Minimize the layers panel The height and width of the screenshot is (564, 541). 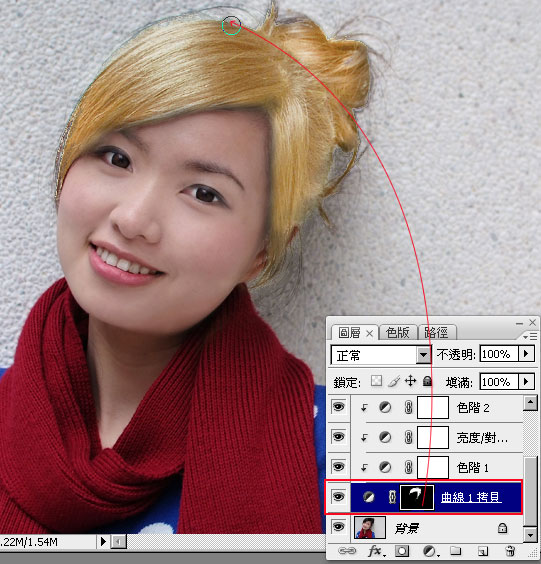click(519, 323)
